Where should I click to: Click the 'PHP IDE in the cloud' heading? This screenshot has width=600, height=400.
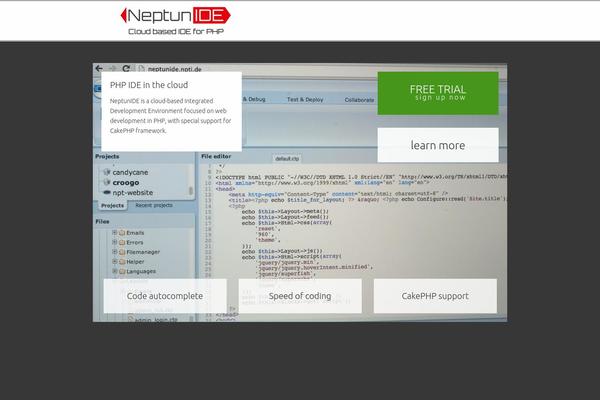tap(149, 85)
